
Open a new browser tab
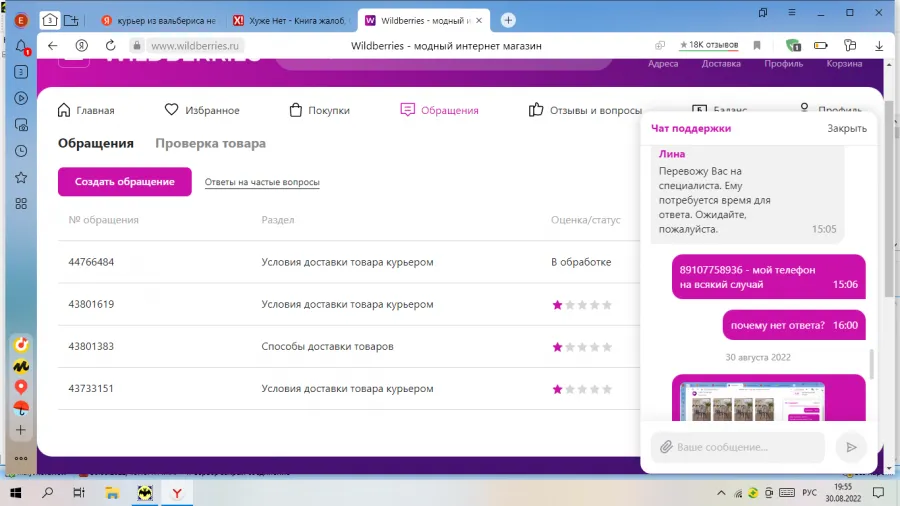point(508,21)
